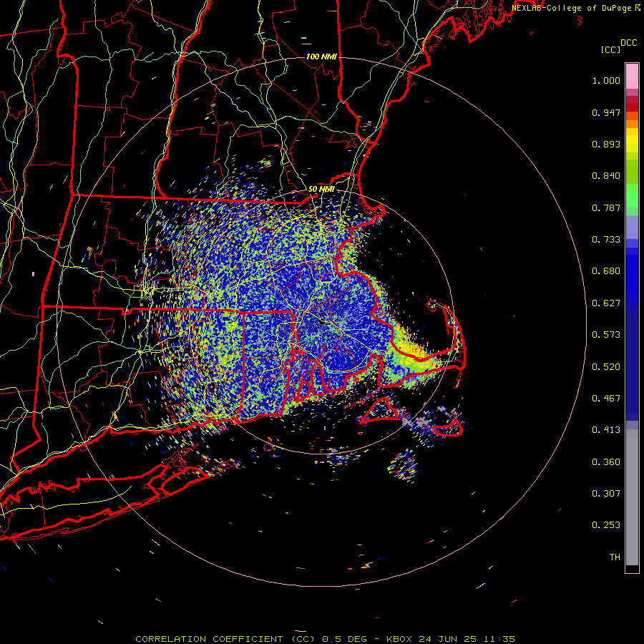Image resolution: width=644 pixels, height=644 pixels.
Task: Click the TH threshold label
Action: (x=615, y=557)
